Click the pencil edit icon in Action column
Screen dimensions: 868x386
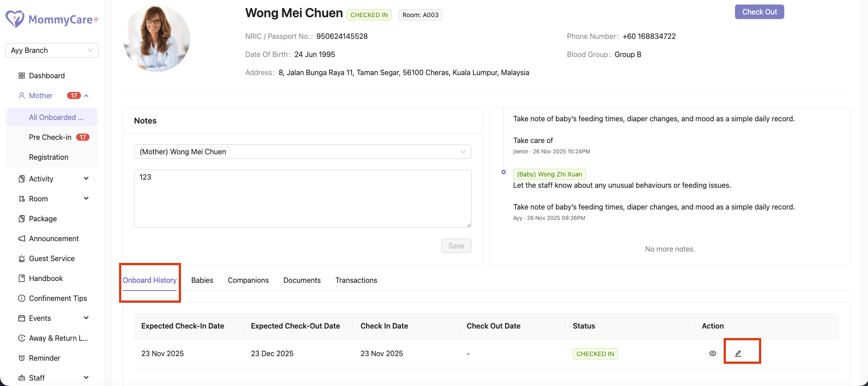point(738,353)
